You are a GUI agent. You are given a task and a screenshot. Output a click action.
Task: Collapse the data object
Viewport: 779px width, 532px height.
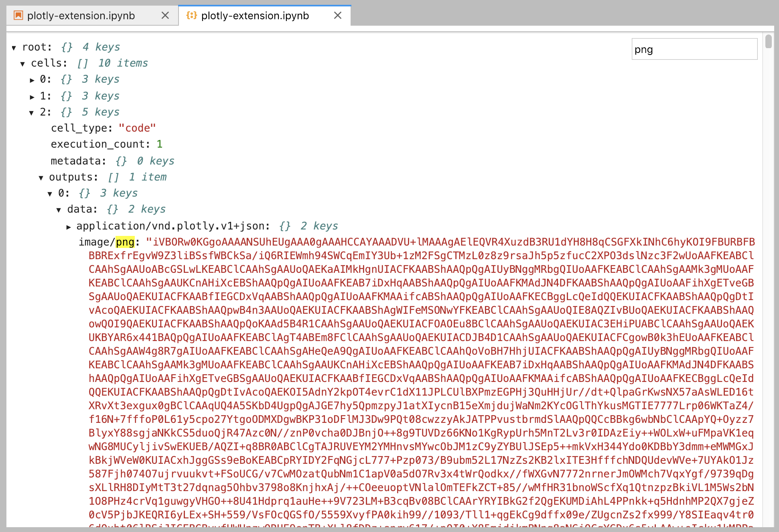59,210
